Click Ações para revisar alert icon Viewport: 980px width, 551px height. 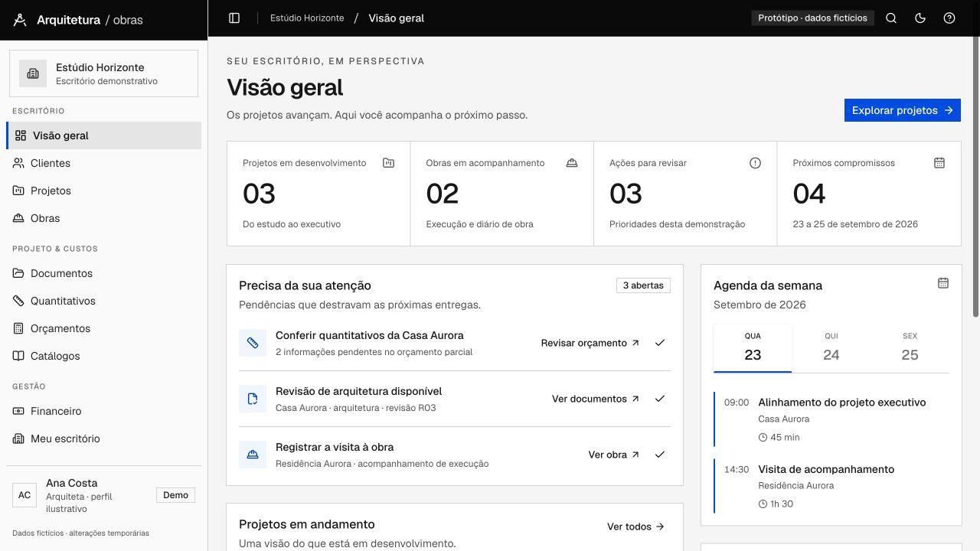(x=756, y=163)
